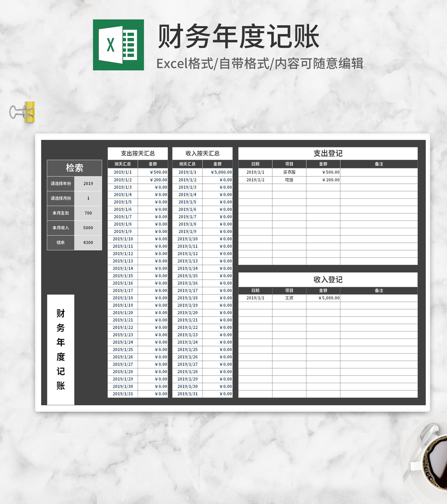Click the 吃饭 expense item cell
Screen dimensions: 447x504
click(289, 180)
